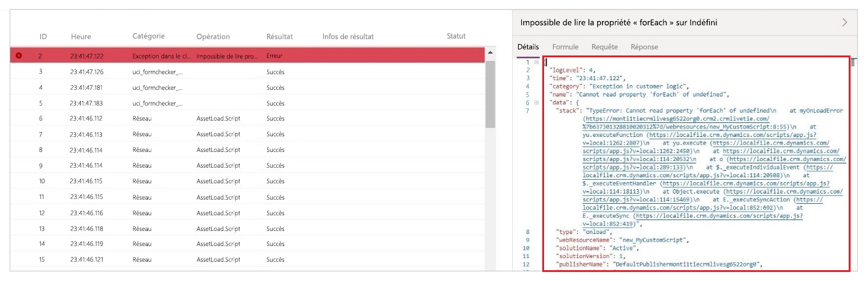The width and height of the screenshot is (868, 281).
Task: Sort by the Catégorie column header
Action: coord(148,36)
